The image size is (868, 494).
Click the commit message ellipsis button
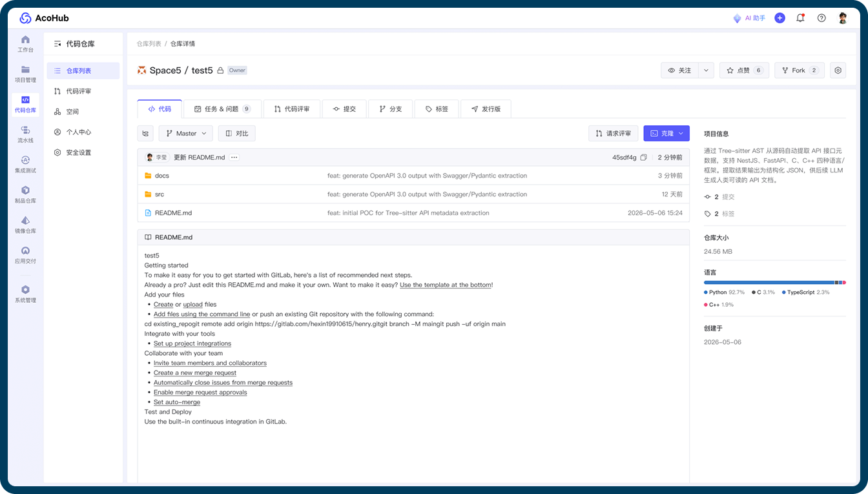234,158
